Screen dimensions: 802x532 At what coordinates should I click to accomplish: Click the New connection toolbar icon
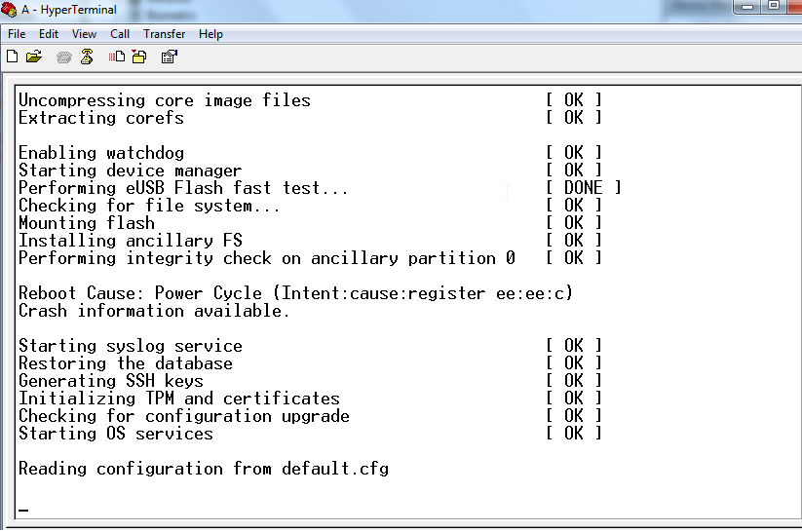pos(13,57)
